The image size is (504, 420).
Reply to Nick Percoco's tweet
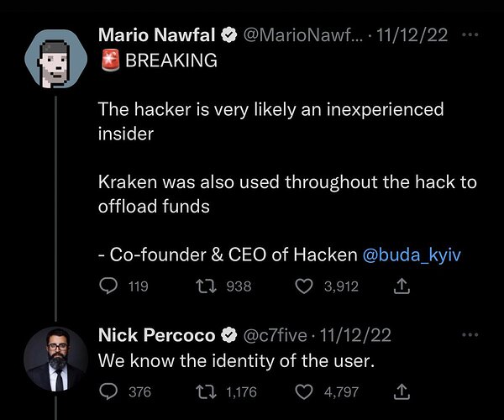(x=108, y=391)
